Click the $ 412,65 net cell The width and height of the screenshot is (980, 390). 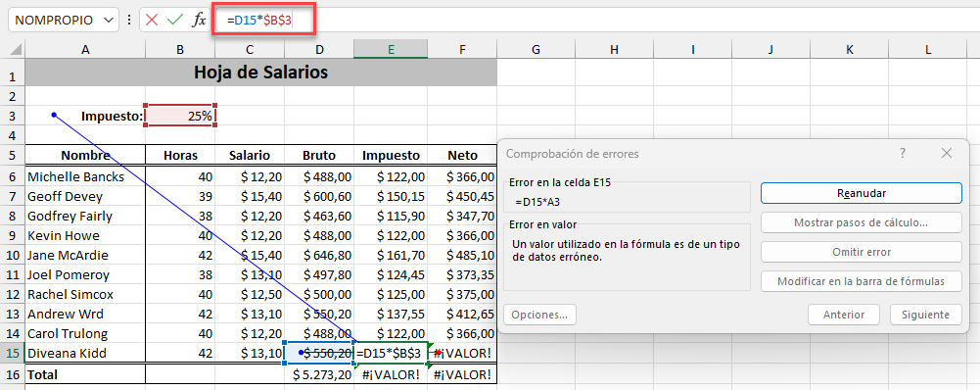click(462, 315)
